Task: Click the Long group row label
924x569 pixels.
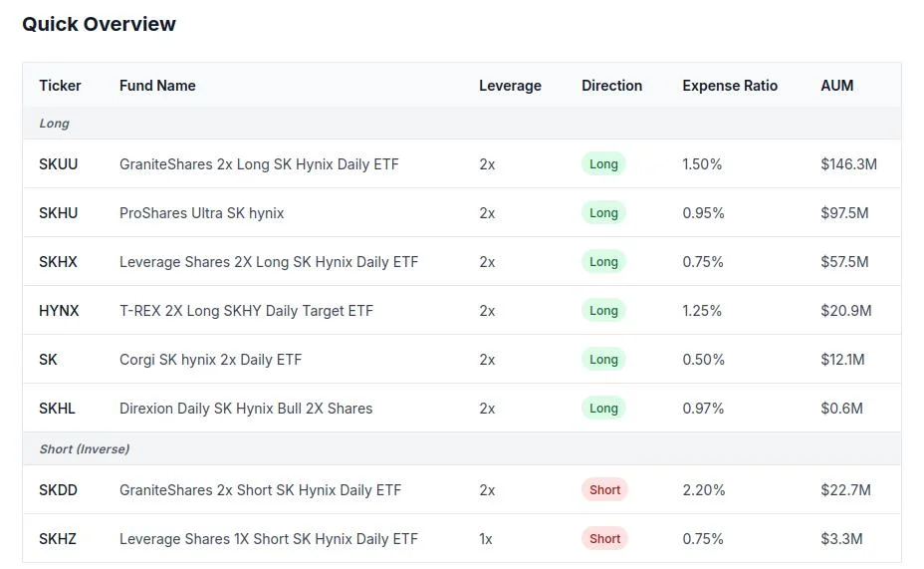Action: point(54,124)
